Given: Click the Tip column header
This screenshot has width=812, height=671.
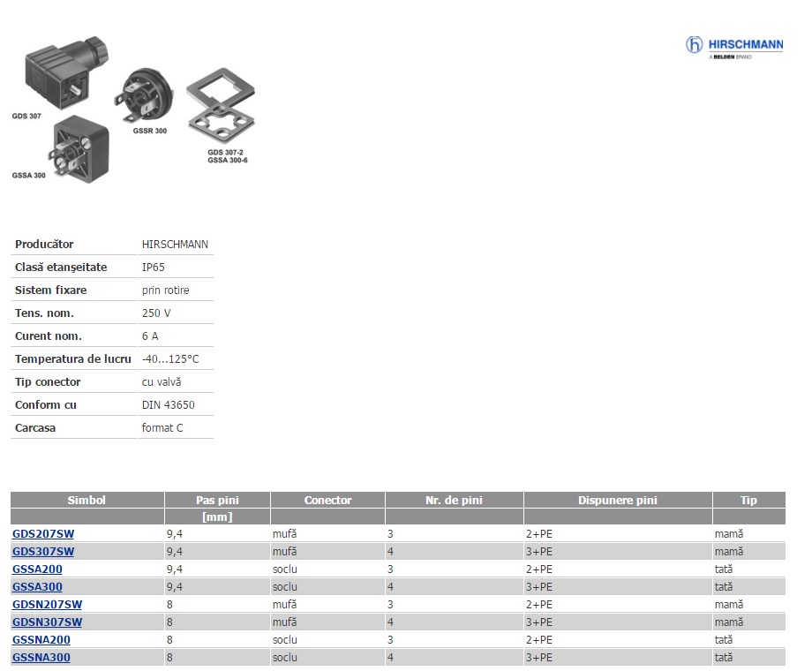Looking at the screenshot, I should [x=748, y=500].
